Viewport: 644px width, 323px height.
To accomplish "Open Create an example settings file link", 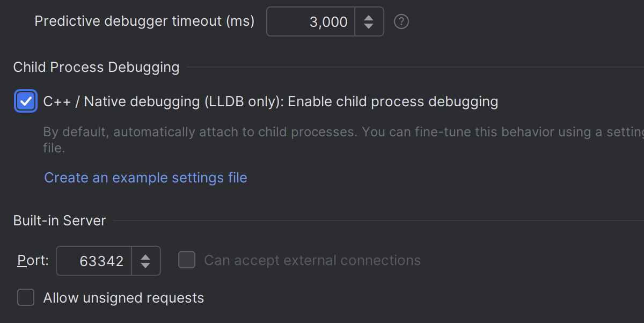I will pos(145,178).
